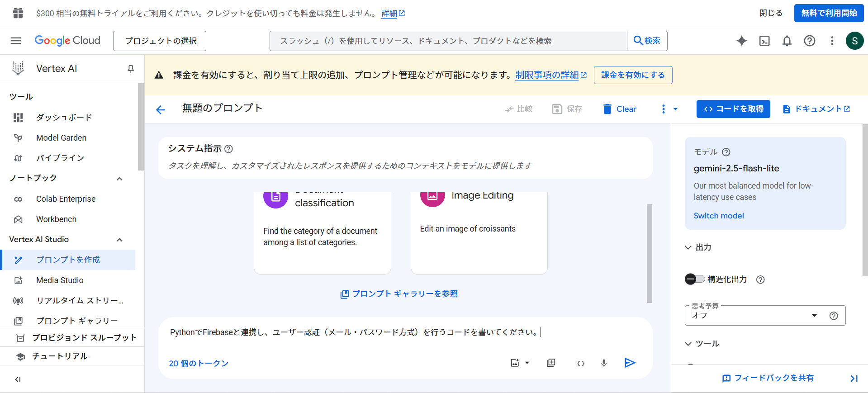
Task: Click the resource search input field
Action: (x=448, y=41)
